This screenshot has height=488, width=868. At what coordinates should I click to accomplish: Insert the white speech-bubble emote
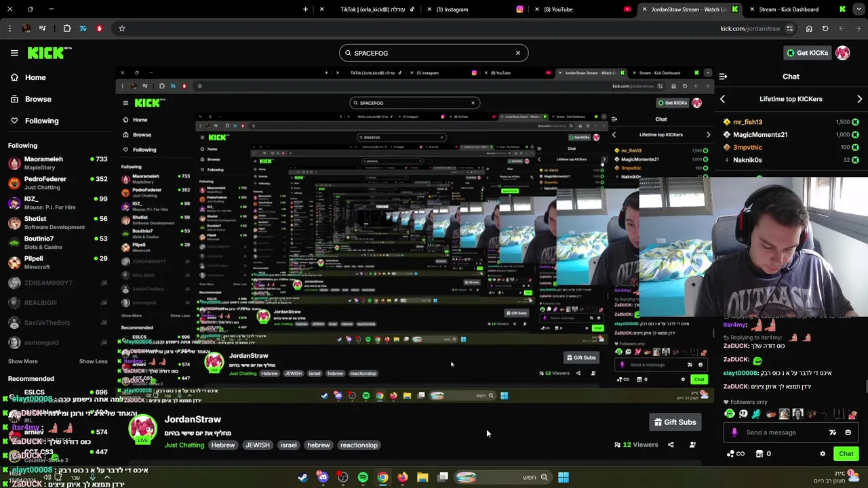click(743, 414)
